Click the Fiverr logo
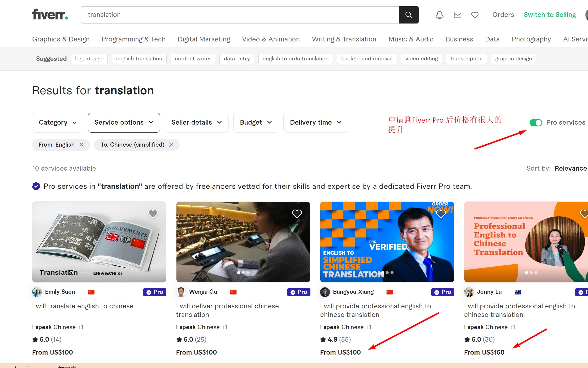 [50, 14]
